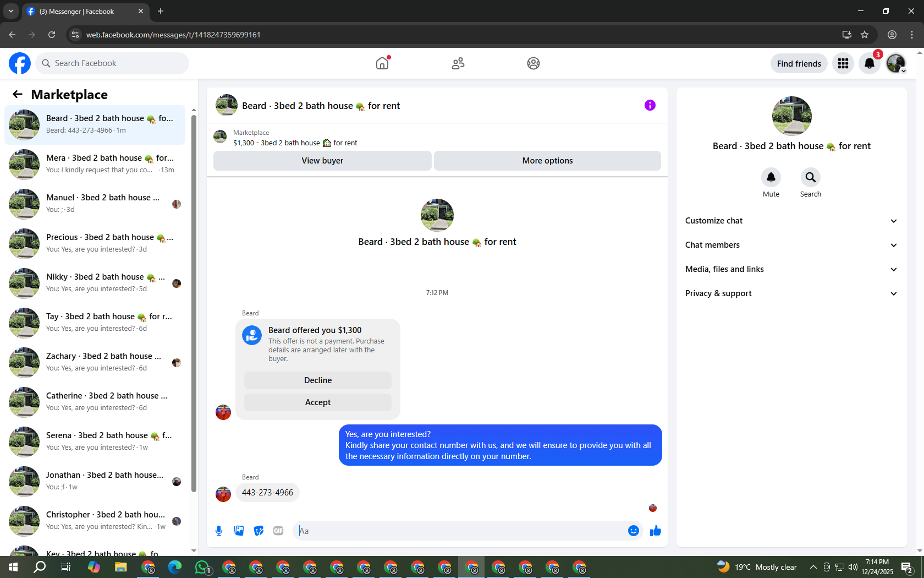
Task: Click Beard's avatar beside the offer
Action: (223, 412)
